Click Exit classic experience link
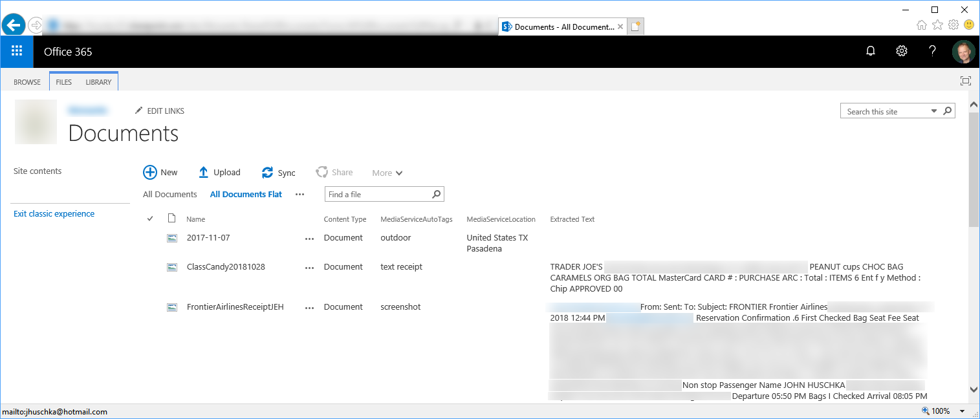980x419 pixels. click(54, 213)
